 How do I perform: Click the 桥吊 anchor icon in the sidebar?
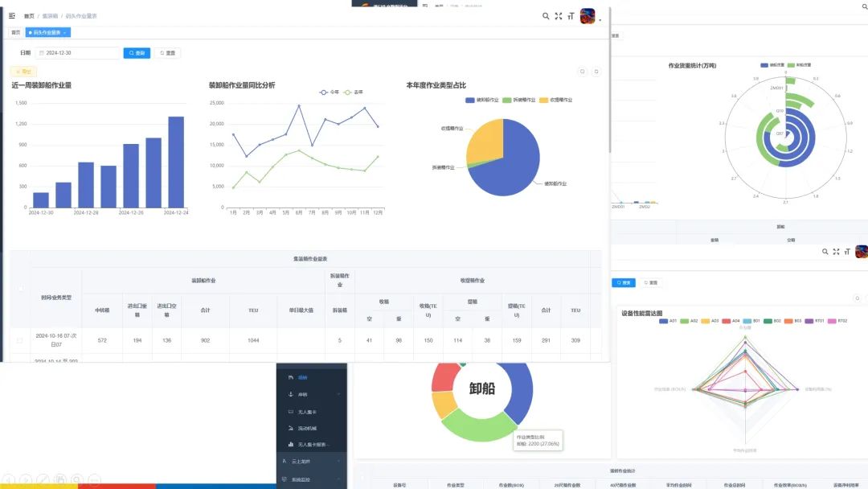(291, 394)
